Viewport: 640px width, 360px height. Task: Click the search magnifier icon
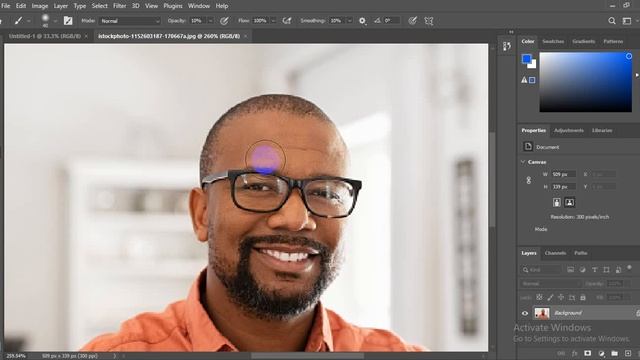coord(611,21)
